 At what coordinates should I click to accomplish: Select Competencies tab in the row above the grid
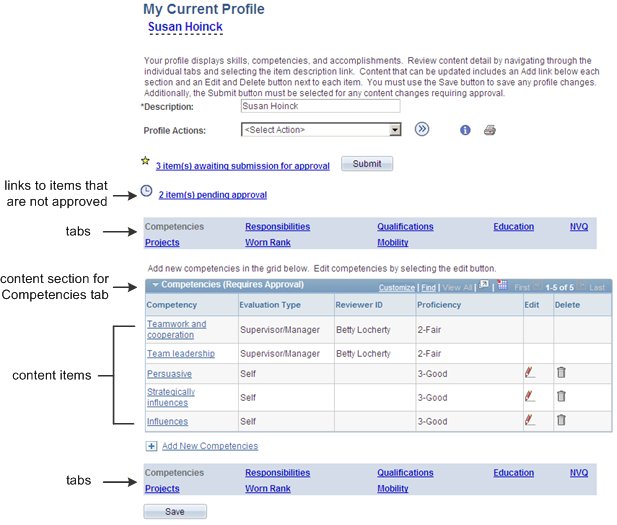(174, 227)
